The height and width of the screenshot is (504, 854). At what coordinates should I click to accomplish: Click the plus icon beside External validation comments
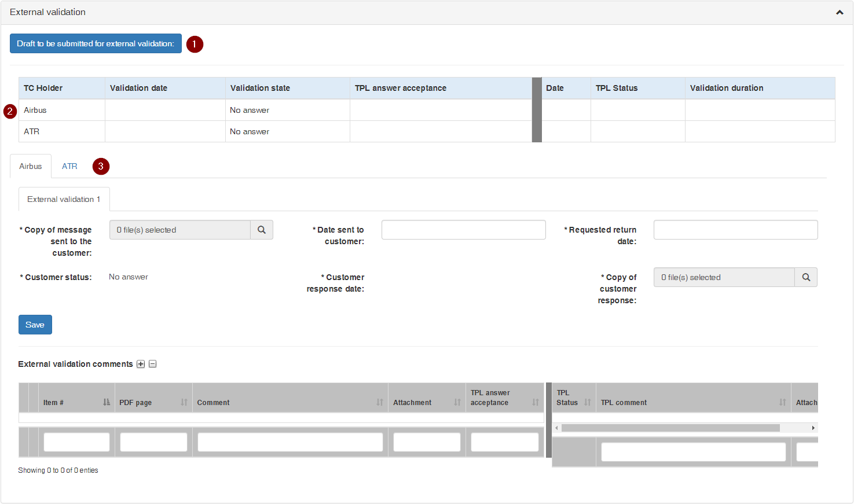coord(141,364)
